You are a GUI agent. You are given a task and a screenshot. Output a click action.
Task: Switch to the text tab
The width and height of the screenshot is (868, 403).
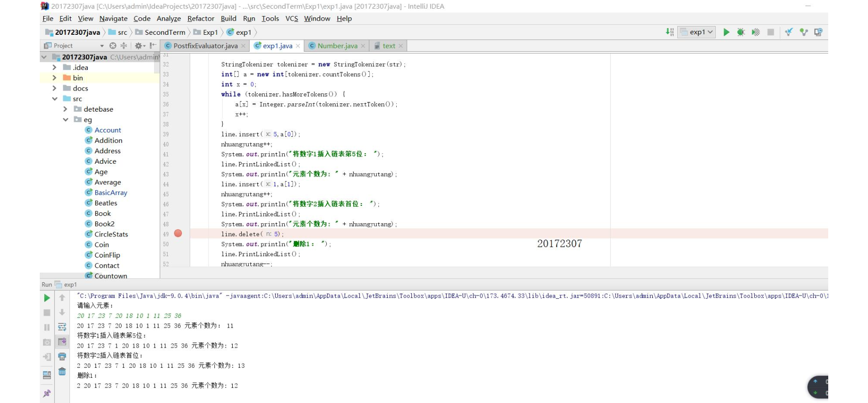[389, 46]
